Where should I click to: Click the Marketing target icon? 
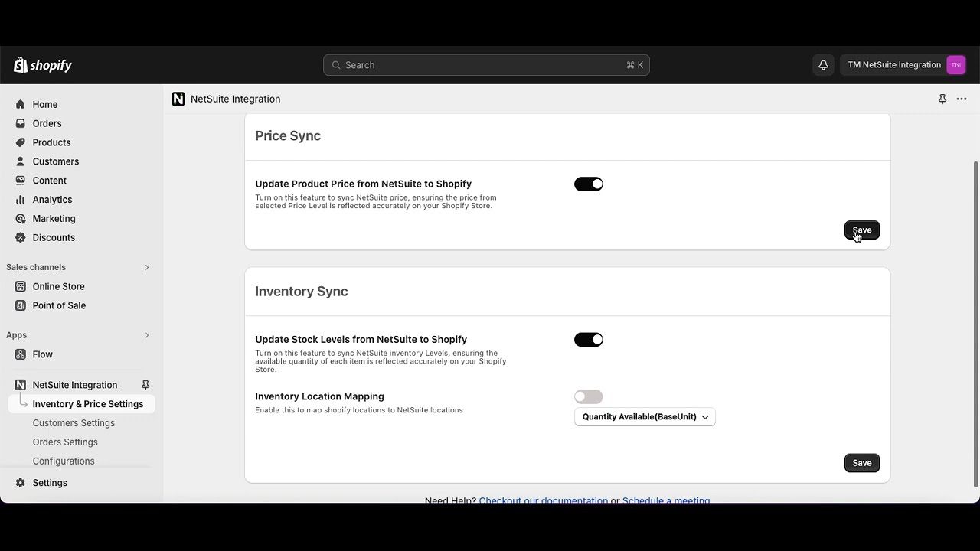[x=21, y=219]
